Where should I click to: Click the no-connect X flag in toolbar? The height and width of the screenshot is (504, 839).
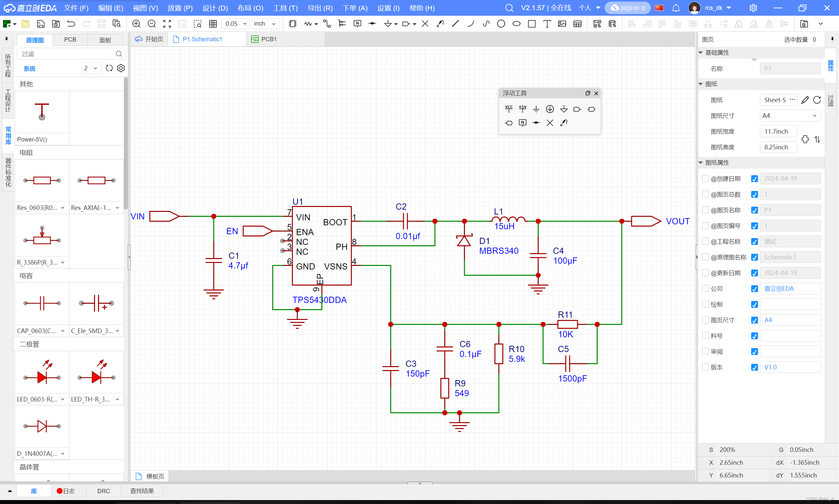click(425, 24)
